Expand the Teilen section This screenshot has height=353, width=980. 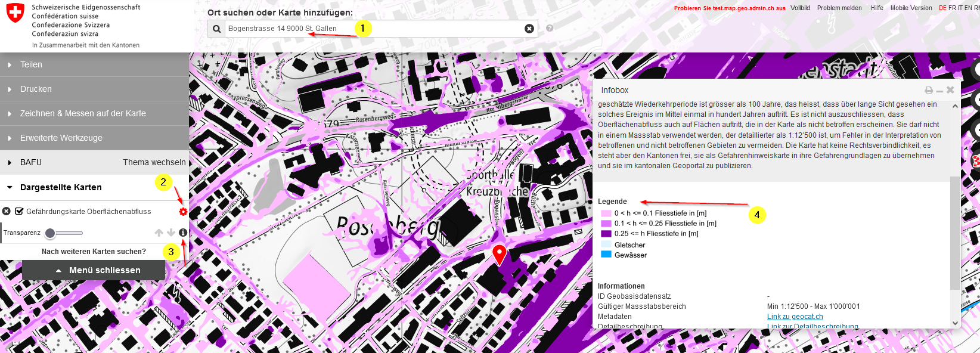[x=31, y=64]
